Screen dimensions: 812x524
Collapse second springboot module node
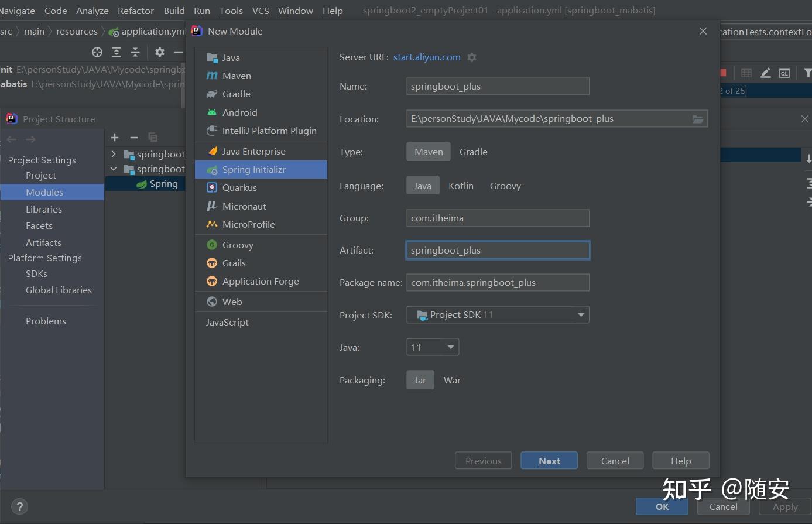coord(114,169)
